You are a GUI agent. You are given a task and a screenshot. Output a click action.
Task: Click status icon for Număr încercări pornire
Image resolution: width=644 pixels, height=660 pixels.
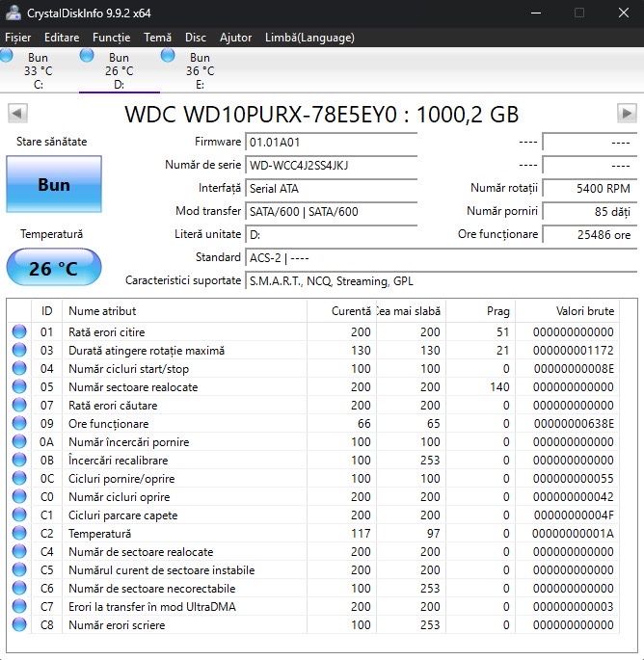click(19, 441)
